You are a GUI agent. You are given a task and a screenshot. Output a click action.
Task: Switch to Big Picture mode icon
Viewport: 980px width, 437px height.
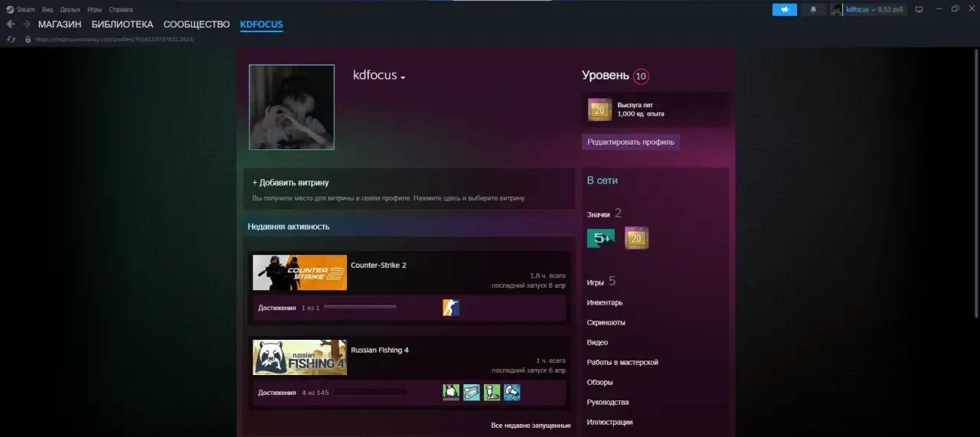920,10
